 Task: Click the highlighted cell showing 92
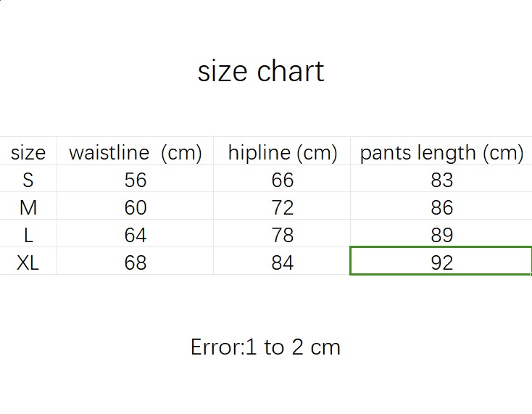point(441,262)
